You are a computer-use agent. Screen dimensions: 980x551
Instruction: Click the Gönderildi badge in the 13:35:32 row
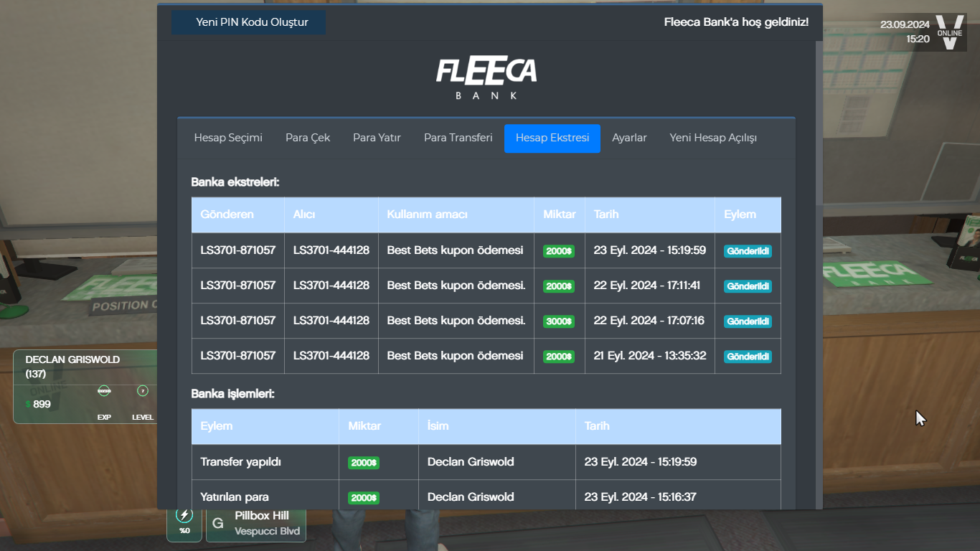pyautogui.click(x=748, y=357)
